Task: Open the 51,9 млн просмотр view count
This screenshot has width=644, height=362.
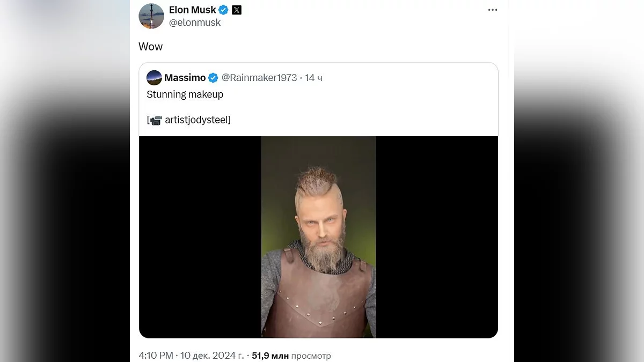Action: tap(291, 356)
